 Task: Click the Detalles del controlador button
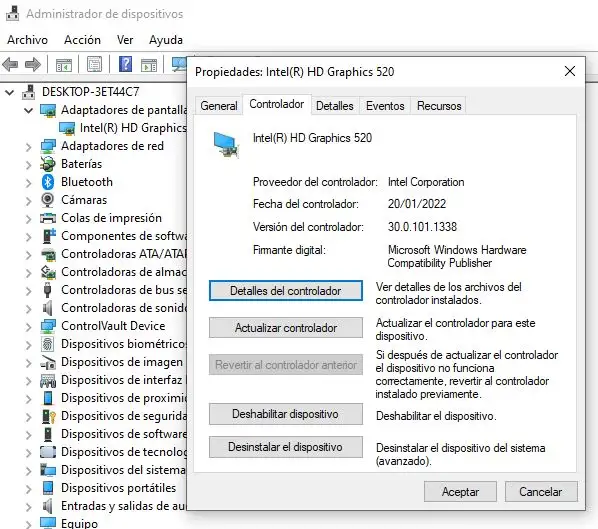[x=286, y=291]
